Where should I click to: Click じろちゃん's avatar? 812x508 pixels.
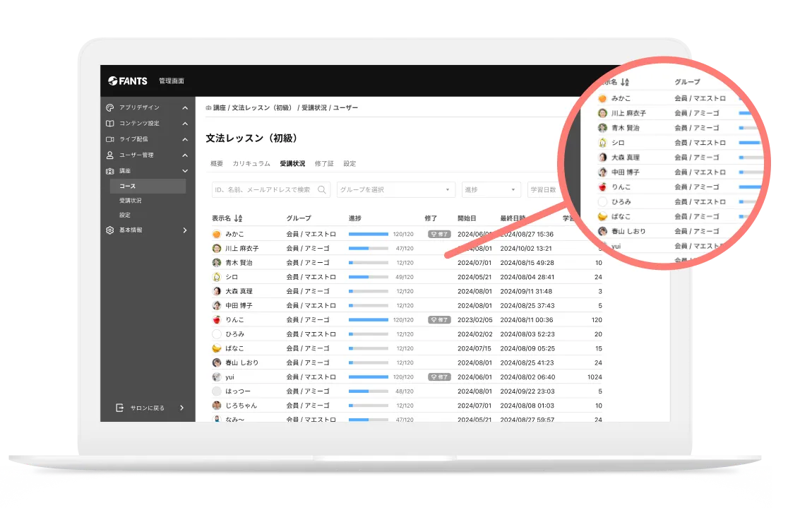pos(217,406)
